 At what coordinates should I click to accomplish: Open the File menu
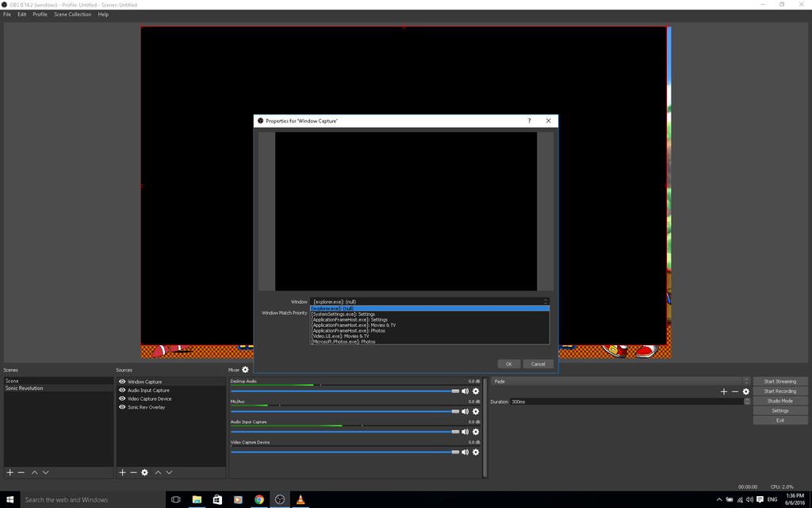pyautogui.click(x=7, y=14)
